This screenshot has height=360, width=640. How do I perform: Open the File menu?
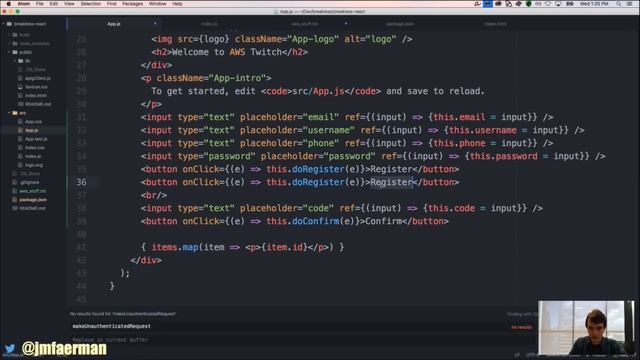[x=40, y=4]
